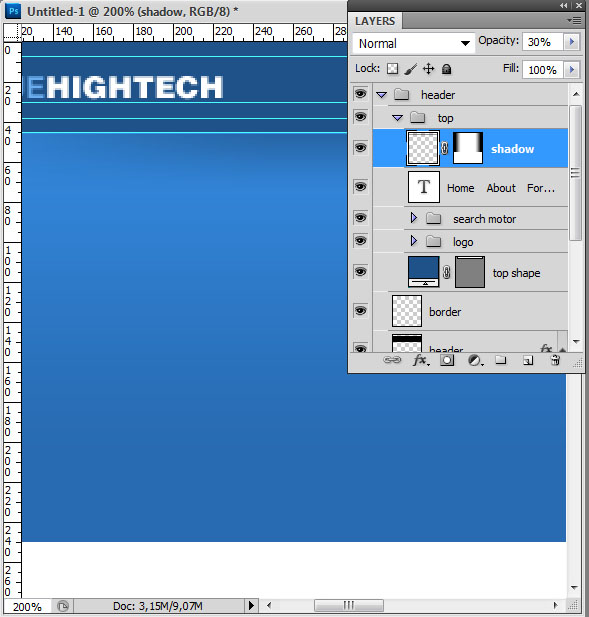Click the border layer thumbnail

(407, 311)
